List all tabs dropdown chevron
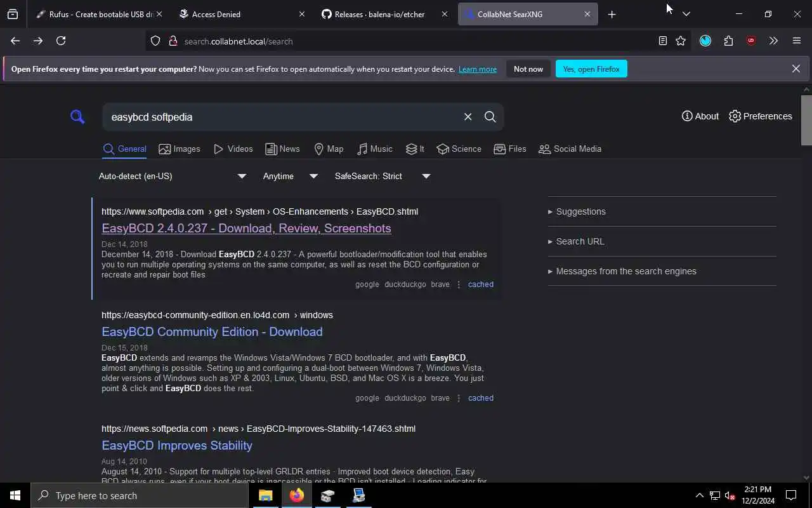Screen dimensions: 812x508 [x=686, y=14]
